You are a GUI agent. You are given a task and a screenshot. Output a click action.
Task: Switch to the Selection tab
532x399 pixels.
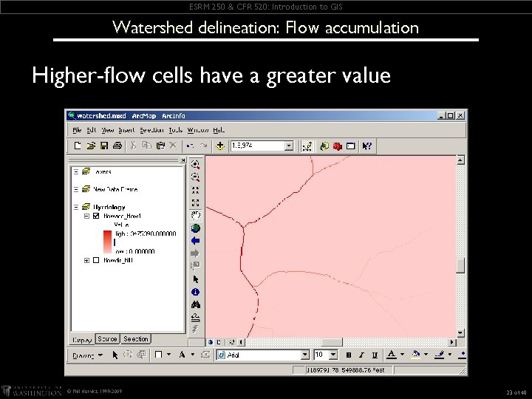pos(136,338)
